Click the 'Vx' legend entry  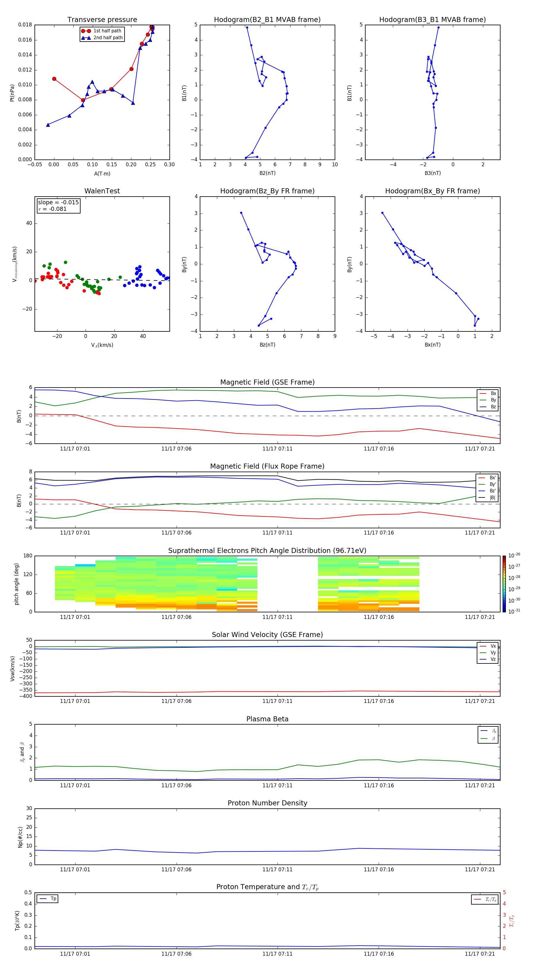[x=488, y=646]
